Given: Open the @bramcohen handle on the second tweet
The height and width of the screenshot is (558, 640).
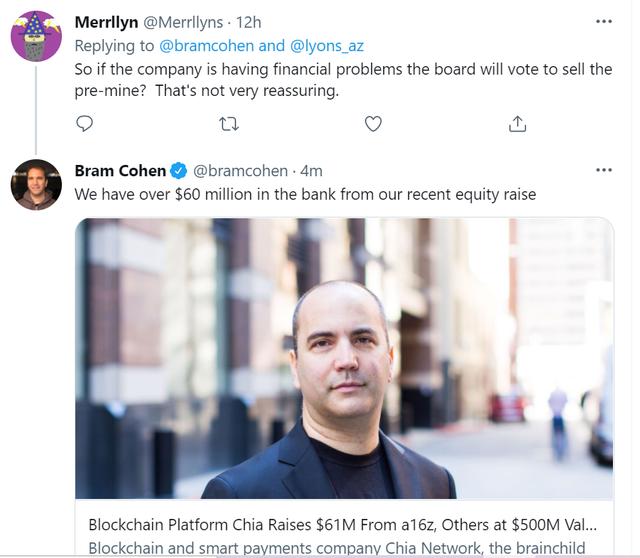Looking at the screenshot, I should 240,171.
